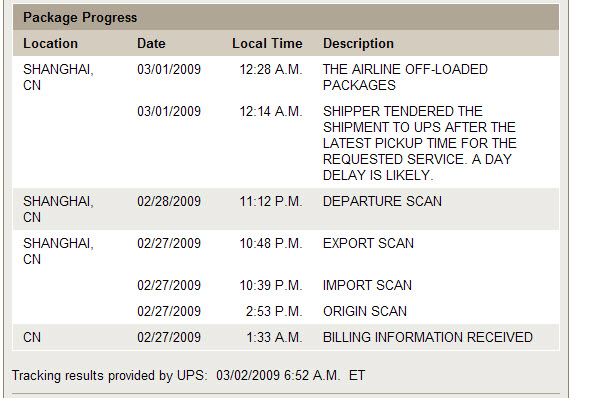Select the BILLING INFORMATION RECEIVED row
Screen dimensions: 593x398
pyautogui.click(x=286, y=337)
